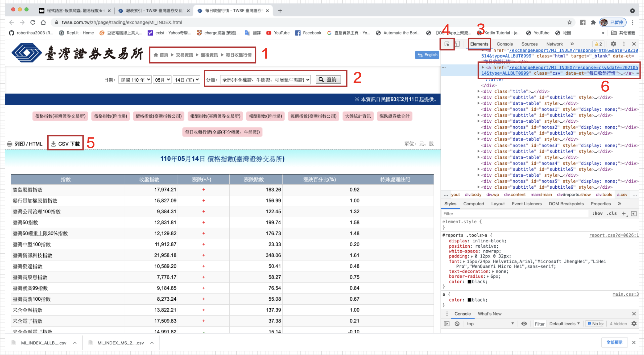Click the 交易資訊 breadcrumb link
Viewport: 644px width, 355px height.
point(184,55)
